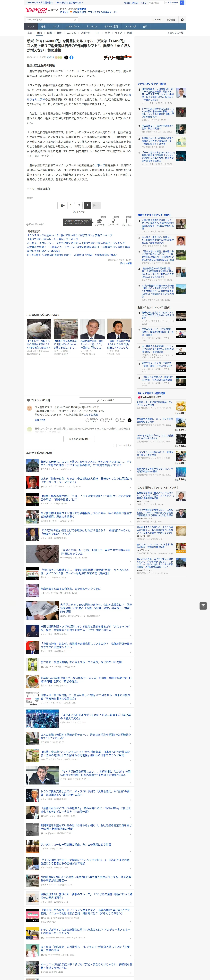Click the 学びがある graduation cap reaction
The image size is (210, 980).
(100, 221)
